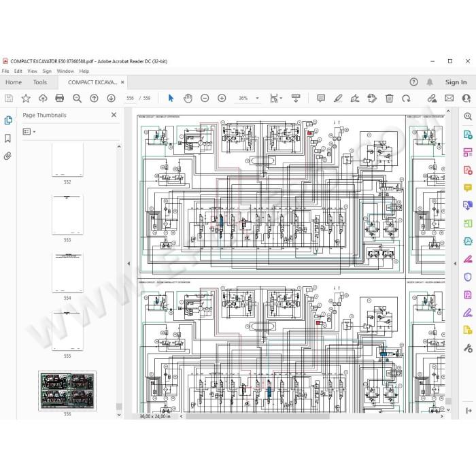
Task: Open Comment tool in right pane
Action: coord(468,188)
